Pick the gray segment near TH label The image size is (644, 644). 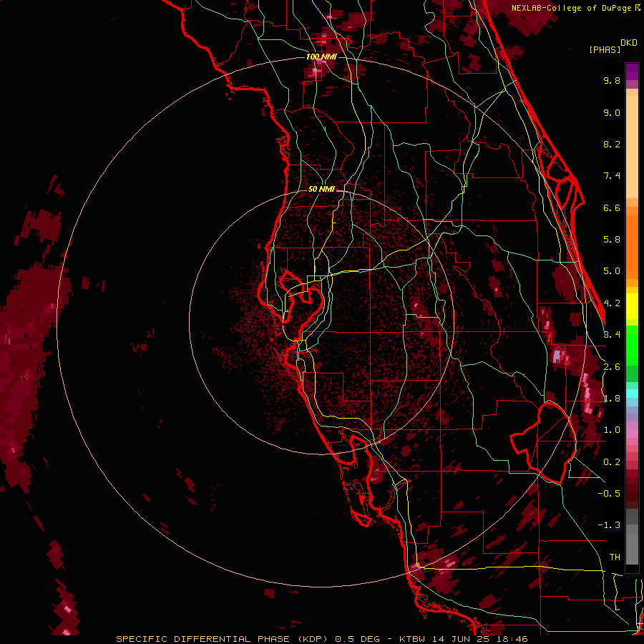point(632,546)
